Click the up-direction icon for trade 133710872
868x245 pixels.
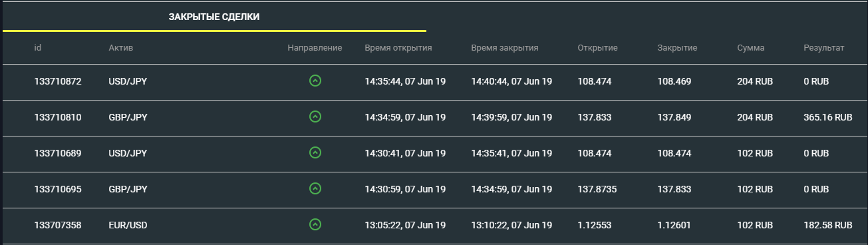coord(315,81)
